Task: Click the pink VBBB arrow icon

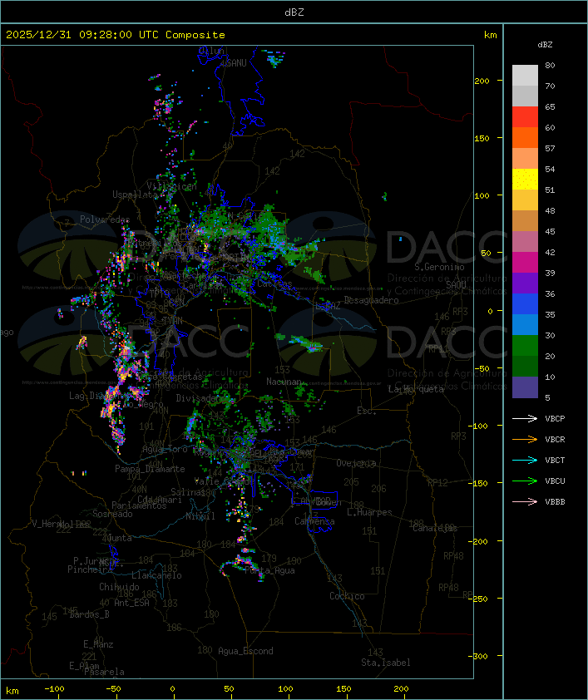Action: pyautogui.click(x=525, y=501)
